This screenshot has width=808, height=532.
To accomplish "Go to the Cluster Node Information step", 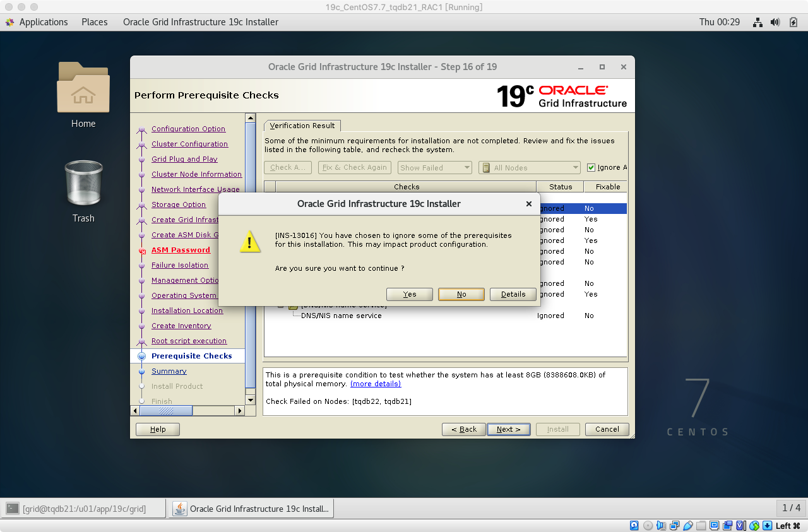I will tap(196, 174).
